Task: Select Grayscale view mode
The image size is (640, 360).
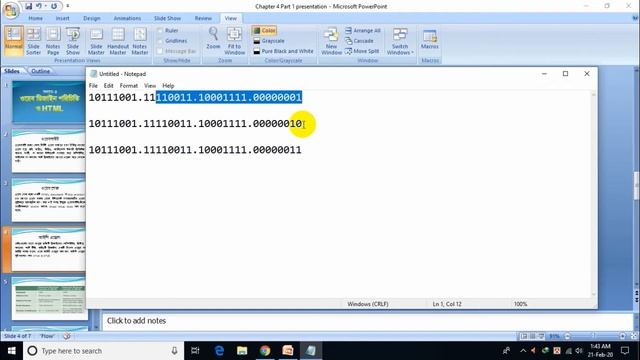Action: (x=269, y=41)
